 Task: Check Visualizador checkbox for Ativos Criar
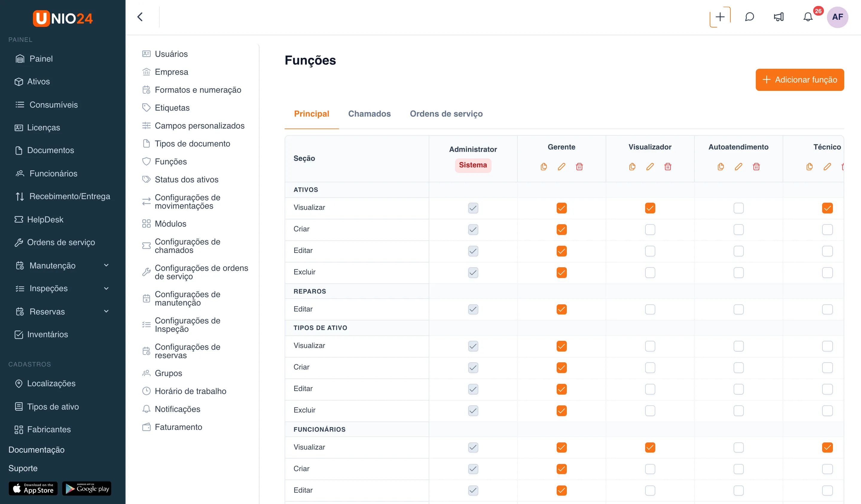[650, 230]
